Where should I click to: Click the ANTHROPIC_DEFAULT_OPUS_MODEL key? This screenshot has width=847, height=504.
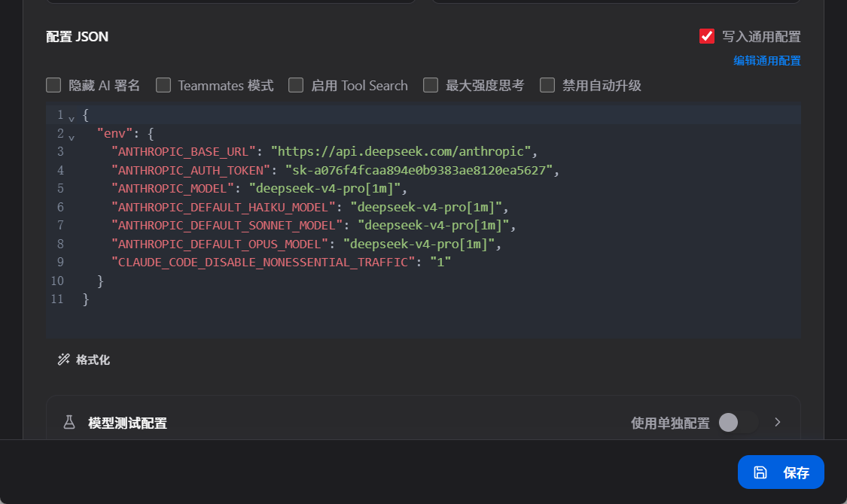[x=219, y=244]
